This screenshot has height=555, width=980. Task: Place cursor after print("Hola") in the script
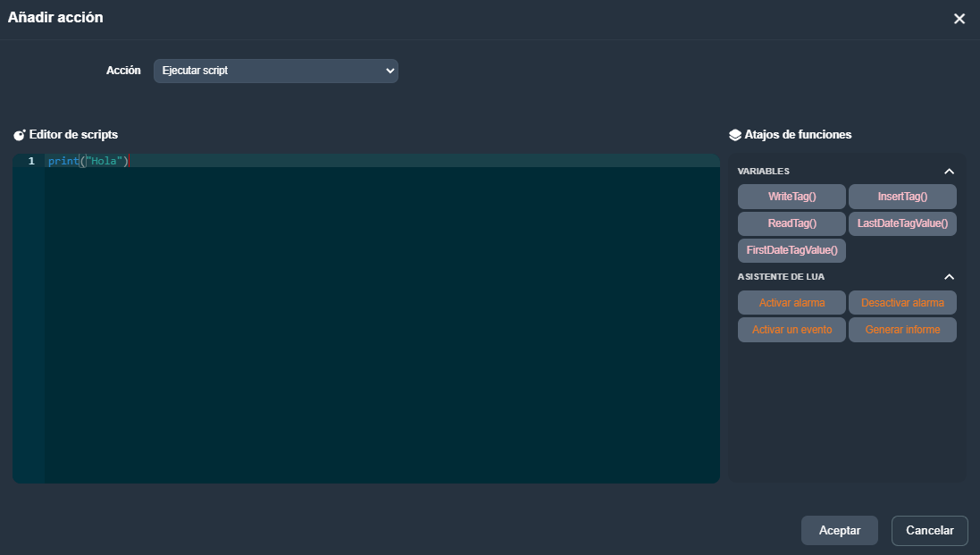[x=133, y=160]
